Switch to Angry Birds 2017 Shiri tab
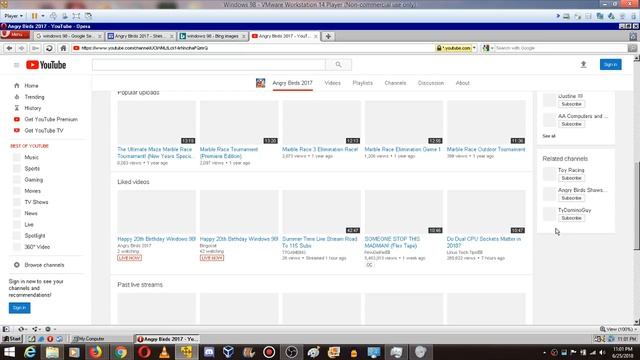Viewport: 640px width, 360px height. (140, 36)
